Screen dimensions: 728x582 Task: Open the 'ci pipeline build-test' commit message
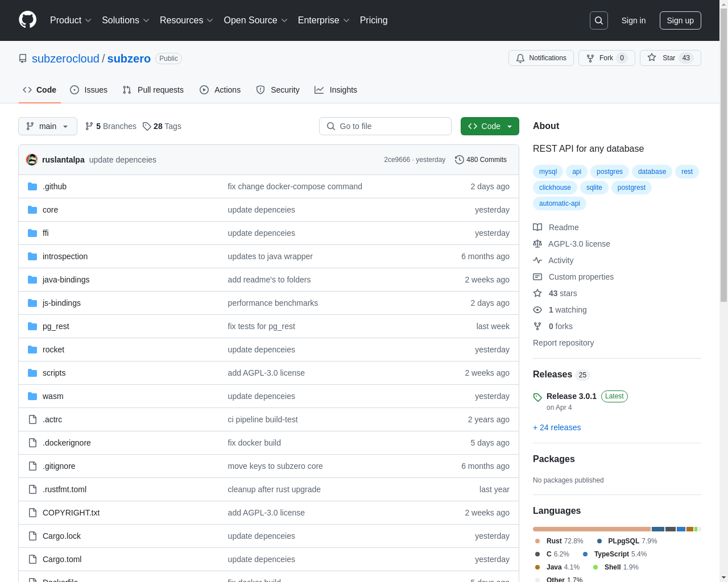(263, 419)
